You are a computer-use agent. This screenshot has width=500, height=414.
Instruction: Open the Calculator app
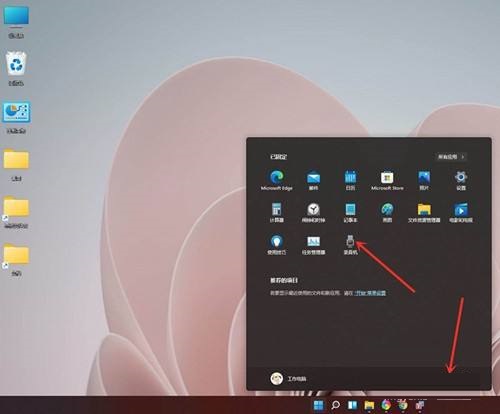click(276, 212)
